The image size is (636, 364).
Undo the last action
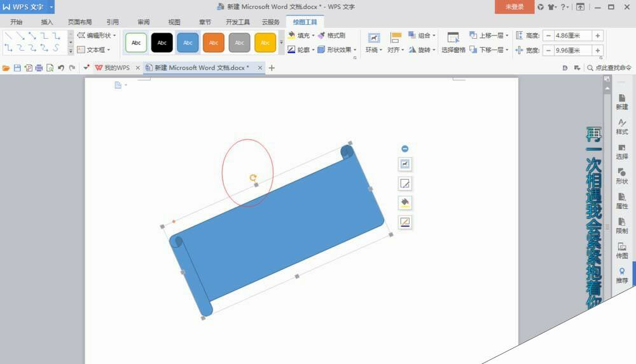click(61, 68)
